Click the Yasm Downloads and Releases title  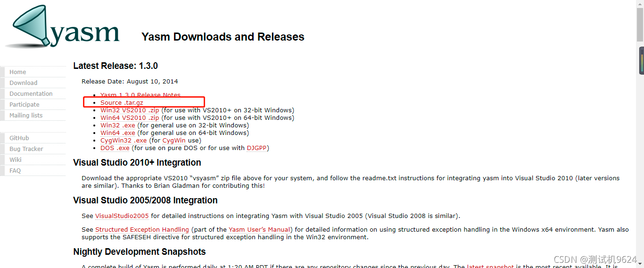(x=223, y=37)
